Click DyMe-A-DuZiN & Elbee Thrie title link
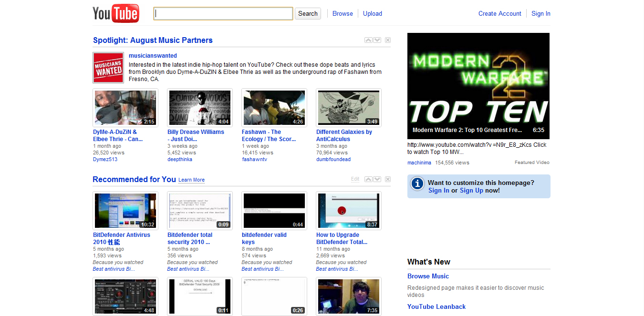This screenshot has height=316, width=644. [118, 135]
